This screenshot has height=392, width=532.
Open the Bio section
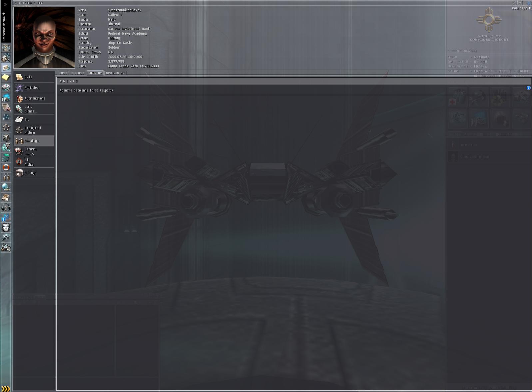pos(34,119)
